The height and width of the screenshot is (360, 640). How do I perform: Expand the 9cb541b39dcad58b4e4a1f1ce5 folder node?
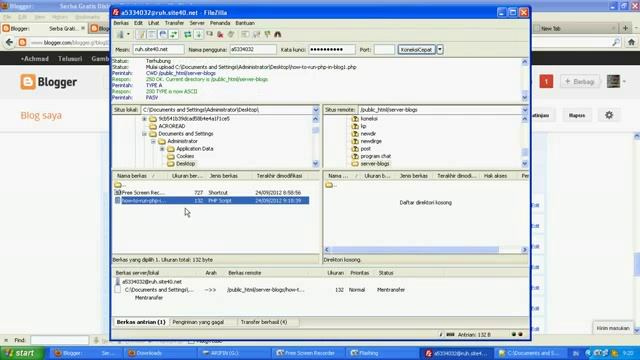144,119
